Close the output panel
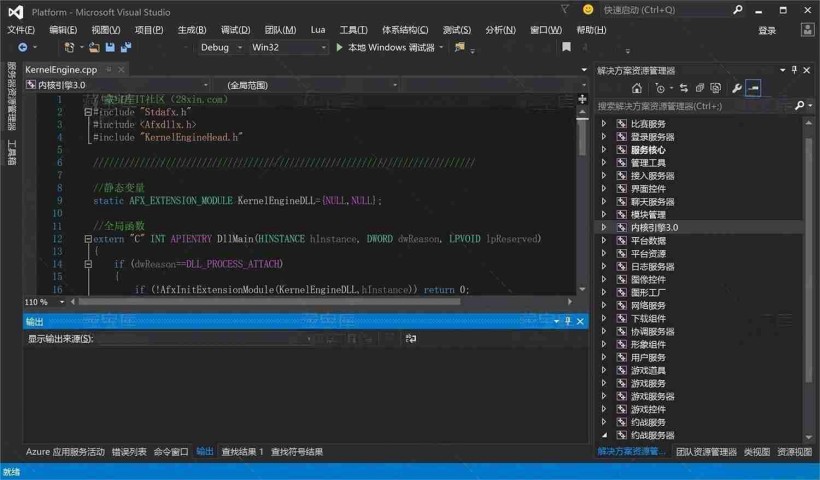Screen dimensions: 820x480 coord(580,321)
